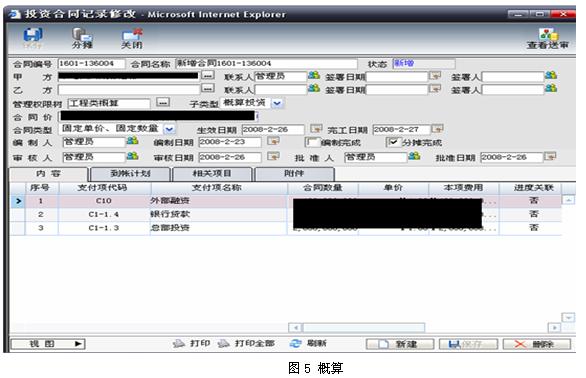Select row 银行贷款 in the table
586x378 pixels.
coord(286,215)
